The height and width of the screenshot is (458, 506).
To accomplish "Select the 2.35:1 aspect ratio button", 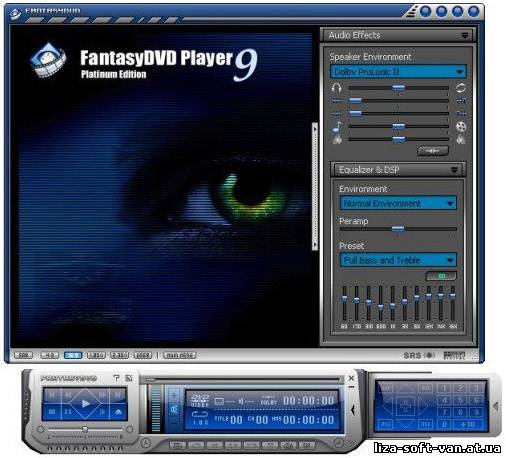I will 119,355.
